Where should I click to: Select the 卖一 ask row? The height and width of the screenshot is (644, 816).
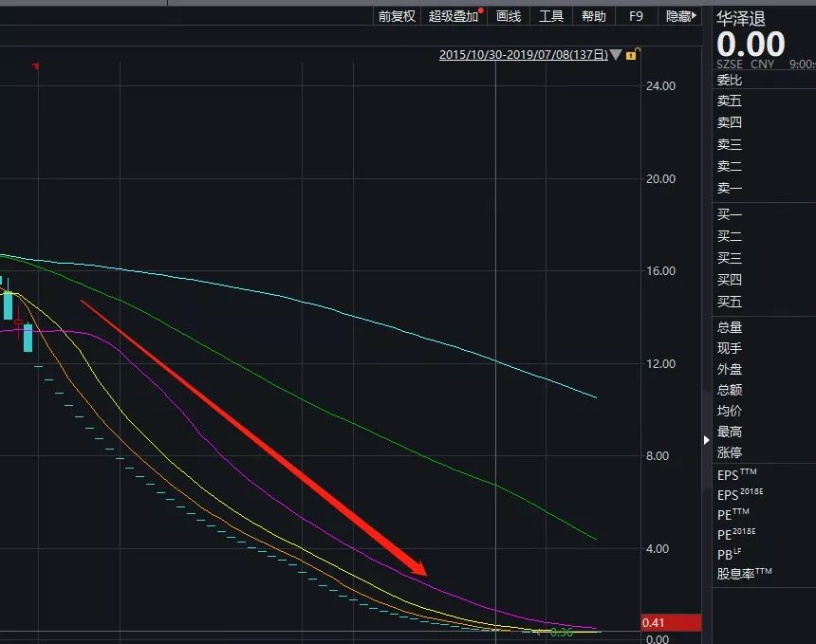pyautogui.click(x=764, y=188)
